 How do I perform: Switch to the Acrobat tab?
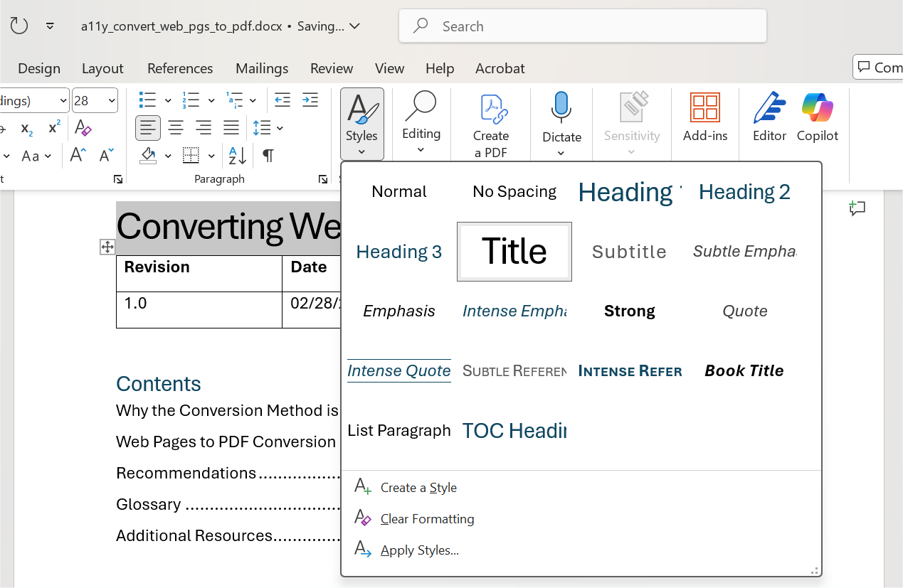(500, 68)
